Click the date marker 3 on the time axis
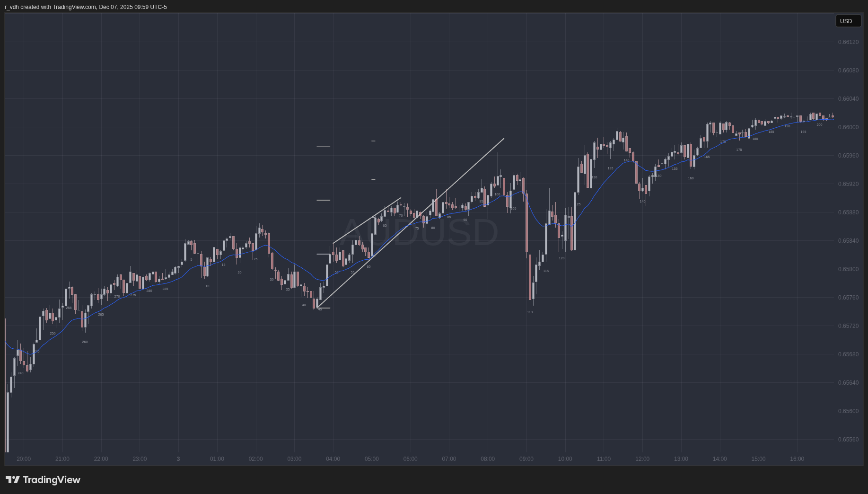This screenshot has width=868, height=494. (x=178, y=459)
